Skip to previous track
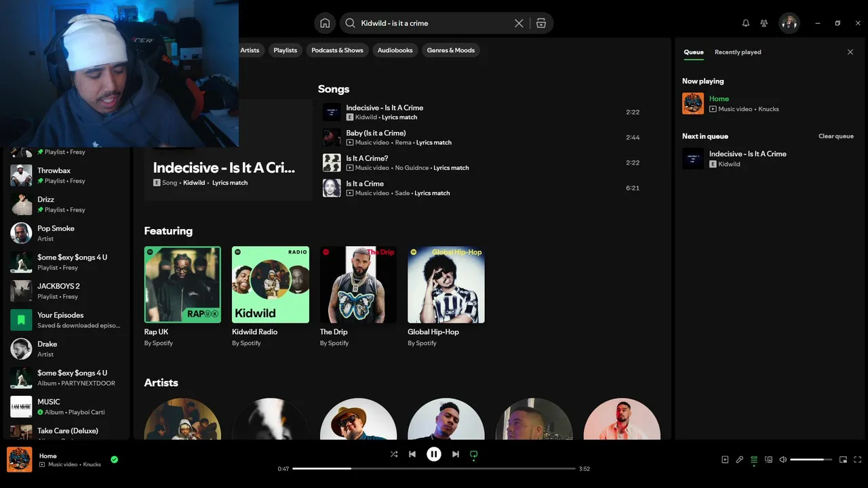This screenshot has width=868, height=488. point(412,454)
